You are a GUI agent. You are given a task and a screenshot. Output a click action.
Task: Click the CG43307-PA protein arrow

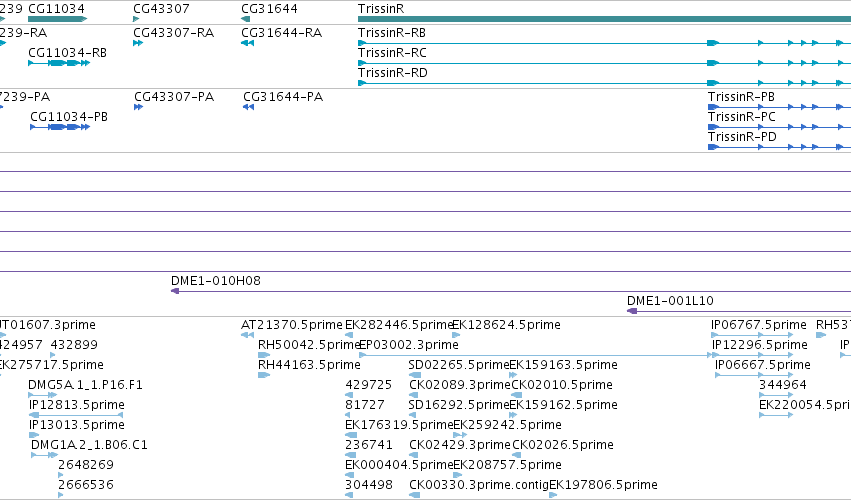[x=138, y=107]
